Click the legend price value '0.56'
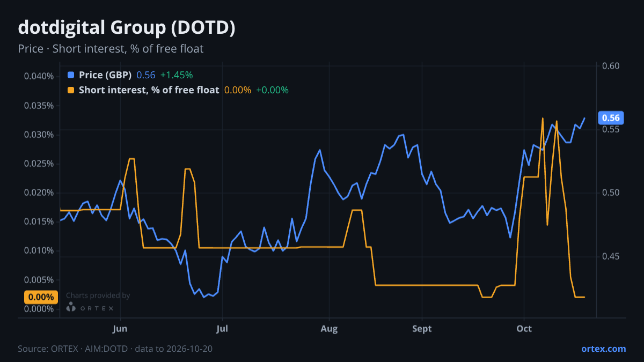Viewport: 644px width, 362px height. [146, 75]
